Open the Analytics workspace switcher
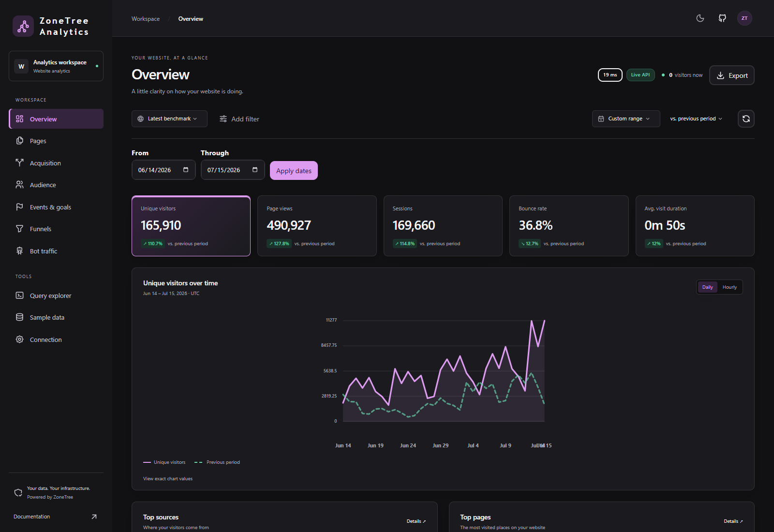 coord(56,66)
